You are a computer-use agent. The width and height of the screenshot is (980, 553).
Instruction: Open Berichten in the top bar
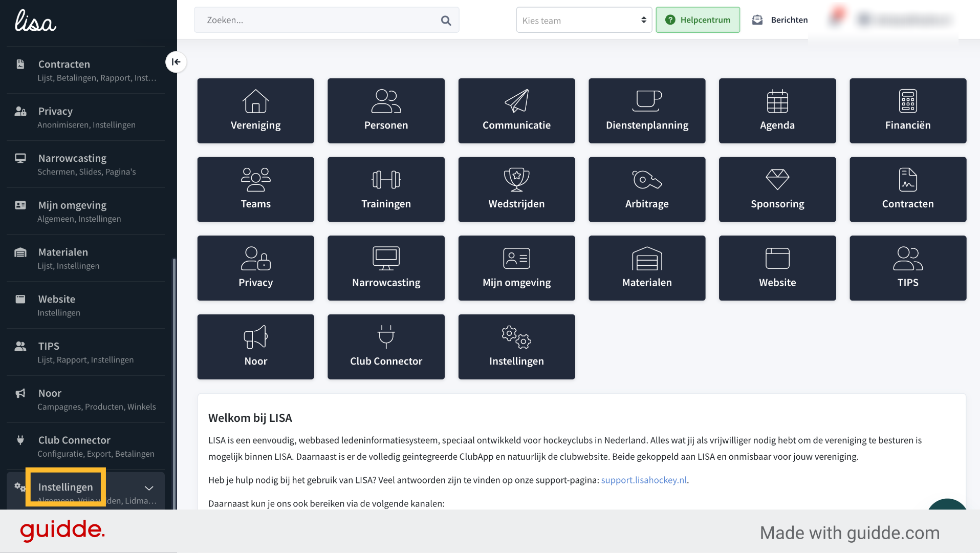780,20
